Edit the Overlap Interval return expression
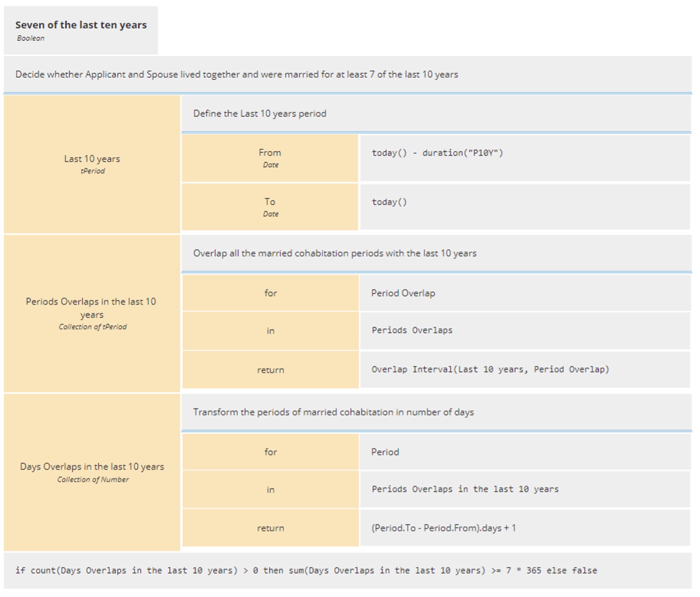The height and width of the screenshot is (597, 700). [490, 369]
